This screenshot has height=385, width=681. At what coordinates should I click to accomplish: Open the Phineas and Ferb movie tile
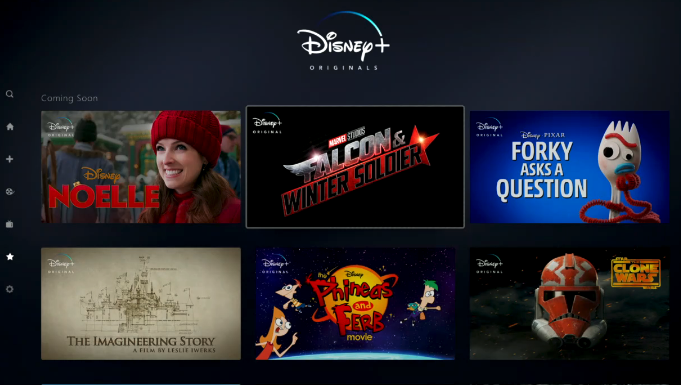[x=355, y=304]
